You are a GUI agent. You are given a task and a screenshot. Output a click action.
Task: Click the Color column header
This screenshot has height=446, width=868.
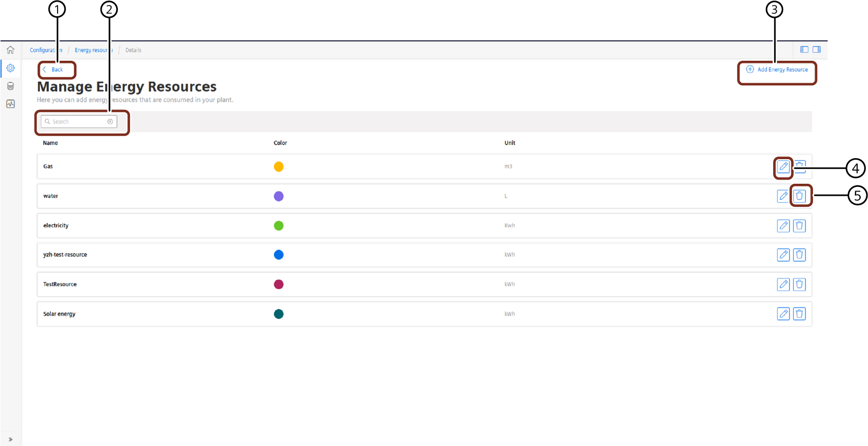point(280,143)
